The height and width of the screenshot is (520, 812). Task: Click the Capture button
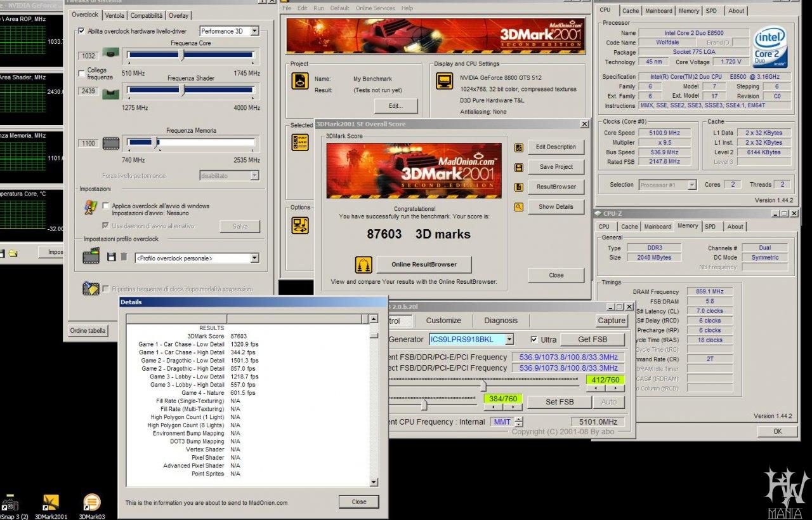point(612,321)
